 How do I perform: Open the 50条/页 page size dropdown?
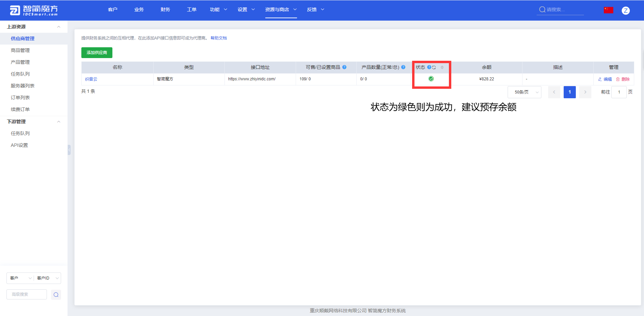pos(524,92)
